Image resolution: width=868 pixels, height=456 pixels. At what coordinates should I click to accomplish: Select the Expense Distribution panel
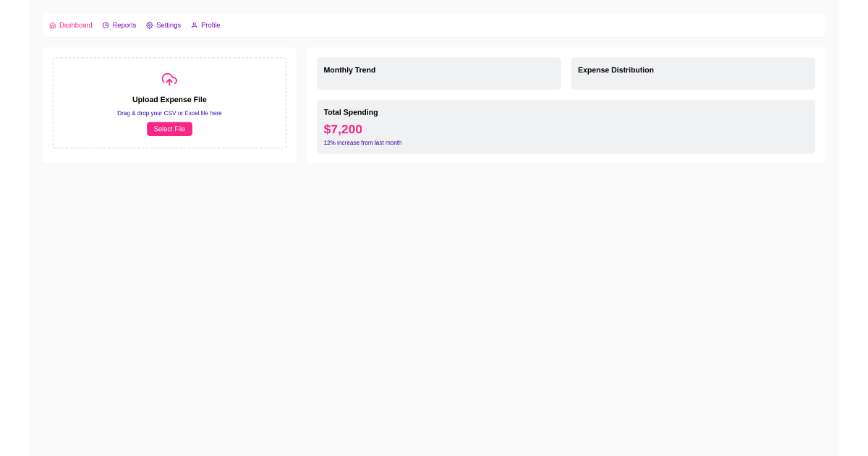point(692,73)
